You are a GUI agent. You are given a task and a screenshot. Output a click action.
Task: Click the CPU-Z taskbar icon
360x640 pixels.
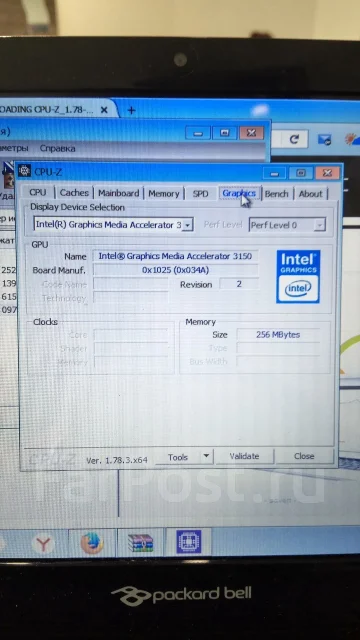(189, 542)
